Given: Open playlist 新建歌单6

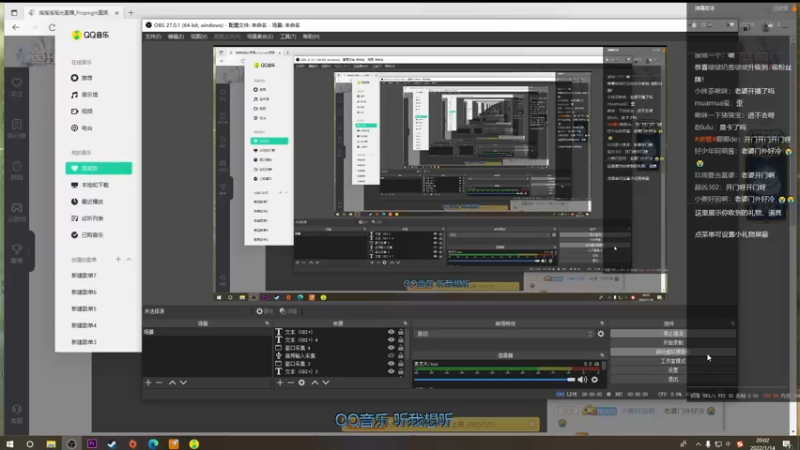Looking at the screenshot, I should point(84,292).
